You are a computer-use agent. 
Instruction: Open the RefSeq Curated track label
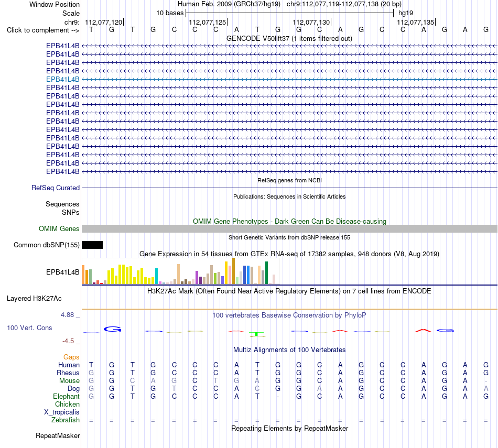click(55, 188)
